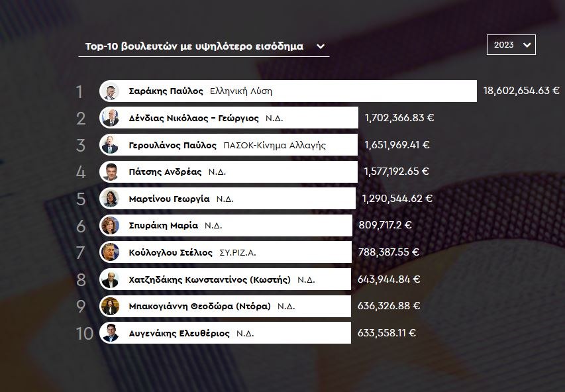Click Σαράκης Παύλος profile photo

pyautogui.click(x=110, y=91)
